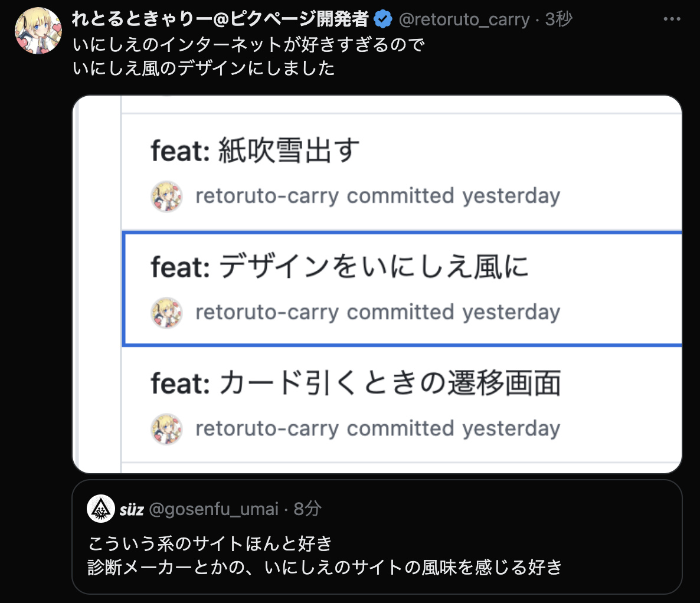Viewport: 700px width, 603px height.
Task: Click the blue verified badge icon
Action: tap(384, 18)
